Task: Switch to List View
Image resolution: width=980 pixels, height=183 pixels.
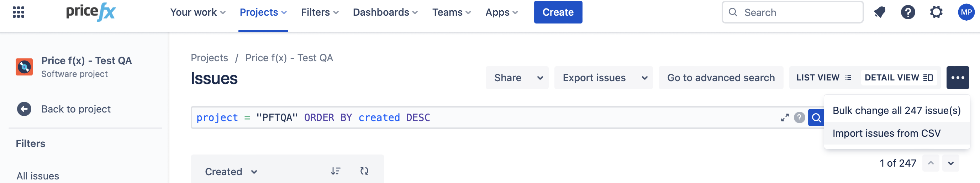Action: [x=824, y=78]
